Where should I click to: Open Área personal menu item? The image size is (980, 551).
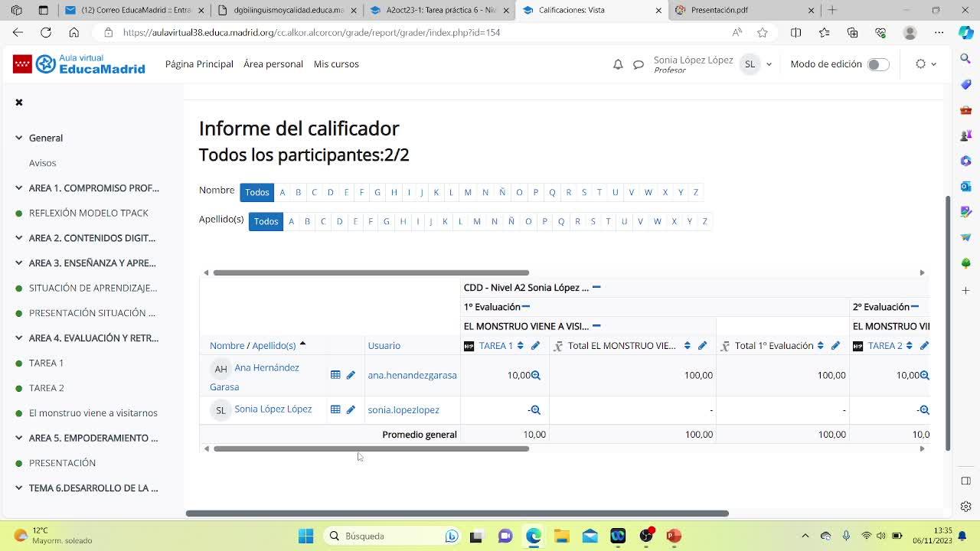coord(273,64)
